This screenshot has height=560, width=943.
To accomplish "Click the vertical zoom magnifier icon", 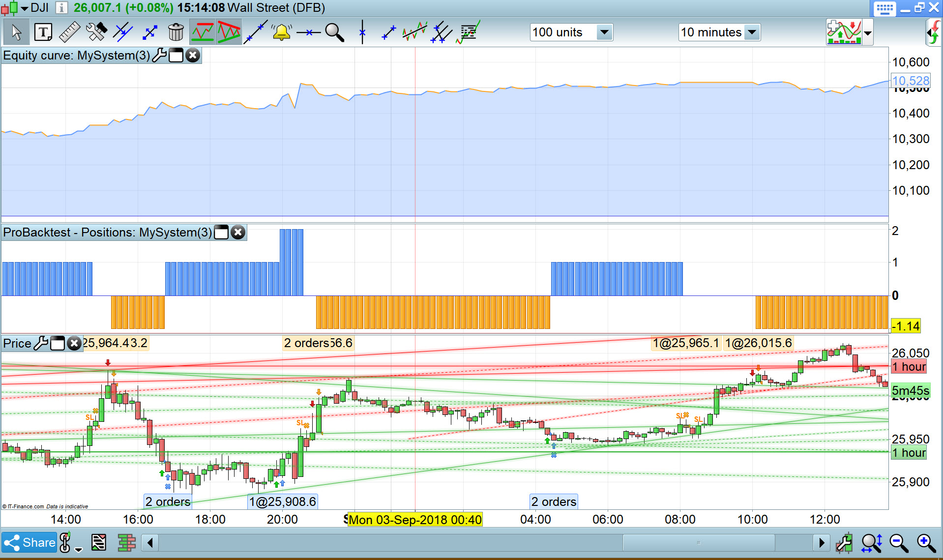I will point(872,543).
